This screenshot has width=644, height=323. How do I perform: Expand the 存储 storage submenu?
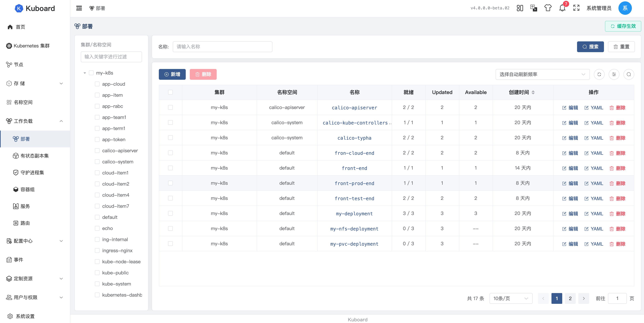[x=35, y=83]
